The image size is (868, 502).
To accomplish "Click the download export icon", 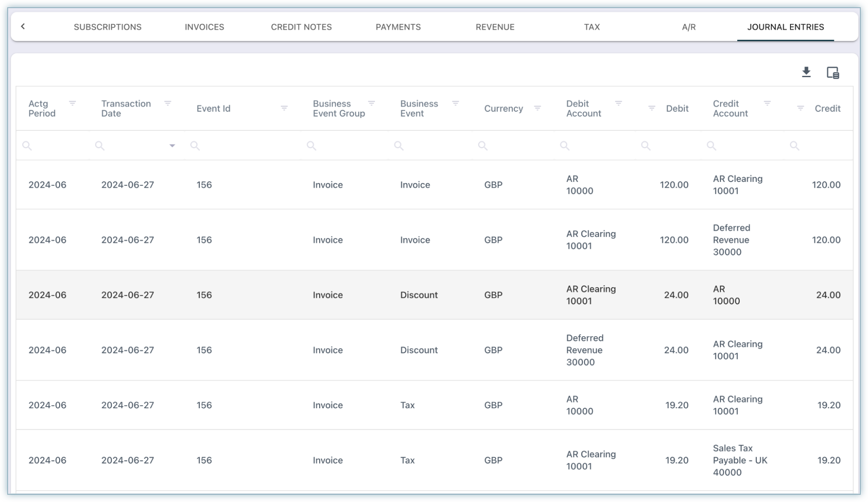I will pyautogui.click(x=806, y=72).
